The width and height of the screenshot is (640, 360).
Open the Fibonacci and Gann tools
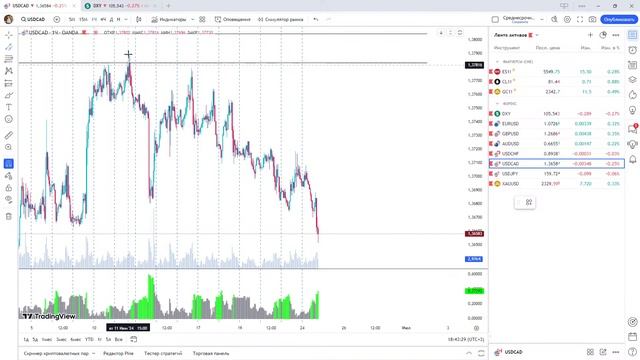coord(9,59)
